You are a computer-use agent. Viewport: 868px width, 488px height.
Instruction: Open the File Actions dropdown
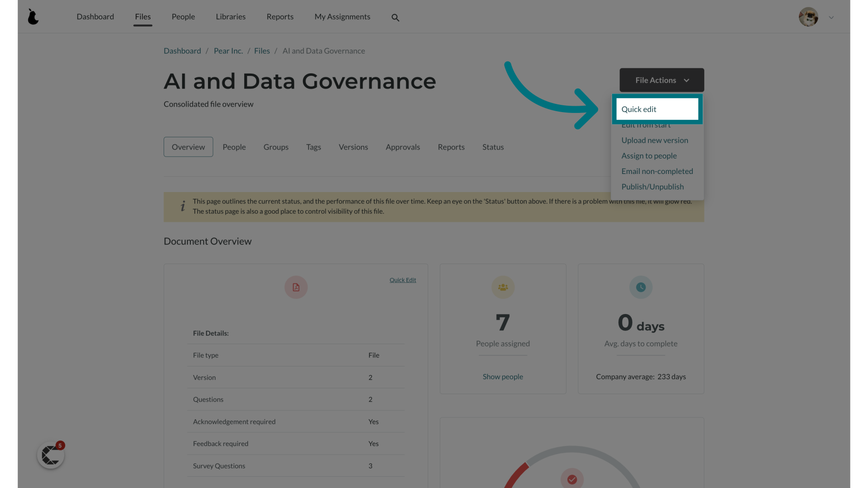point(661,80)
